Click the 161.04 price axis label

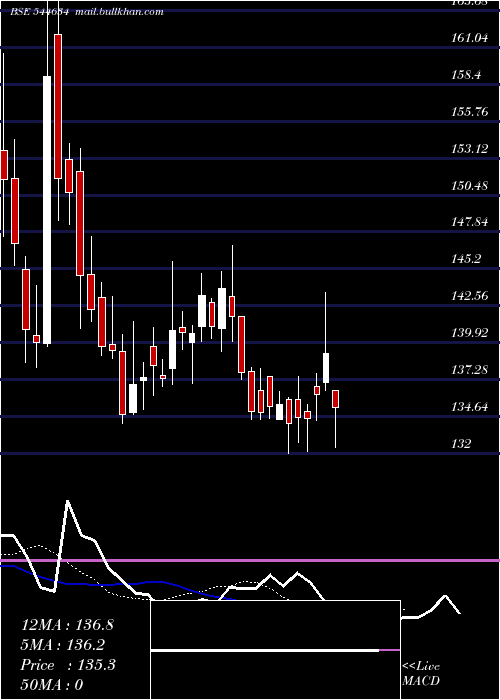click(469, 38)
